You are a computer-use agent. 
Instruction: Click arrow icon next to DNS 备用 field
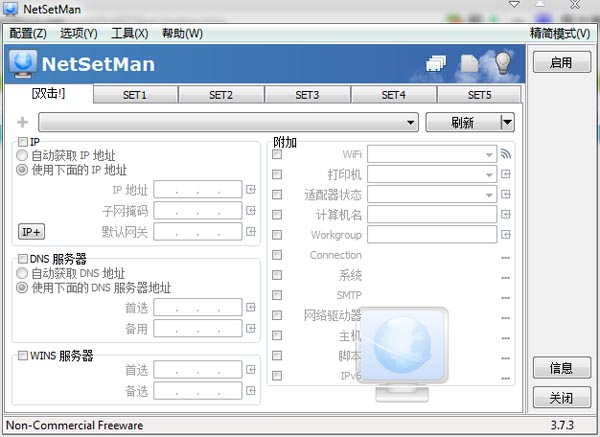251,328
